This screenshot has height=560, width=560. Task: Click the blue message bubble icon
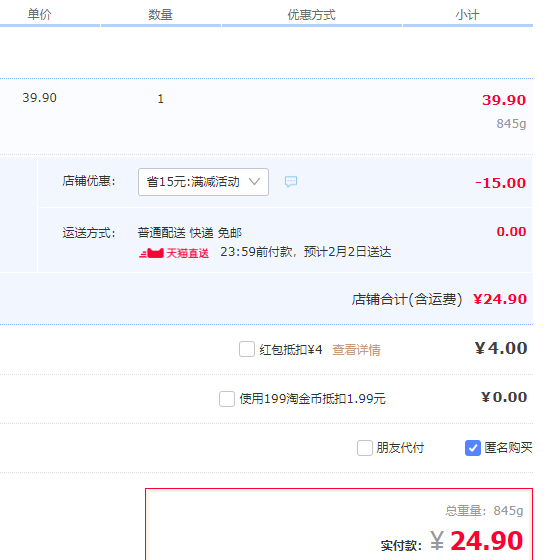pyautogui.click(x=291, y=182)
